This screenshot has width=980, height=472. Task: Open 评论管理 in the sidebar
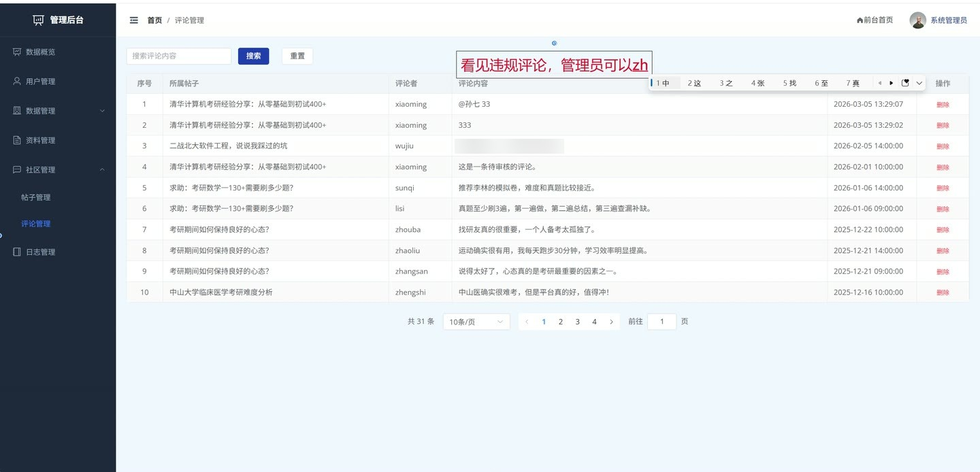click(x=36, y=223)
